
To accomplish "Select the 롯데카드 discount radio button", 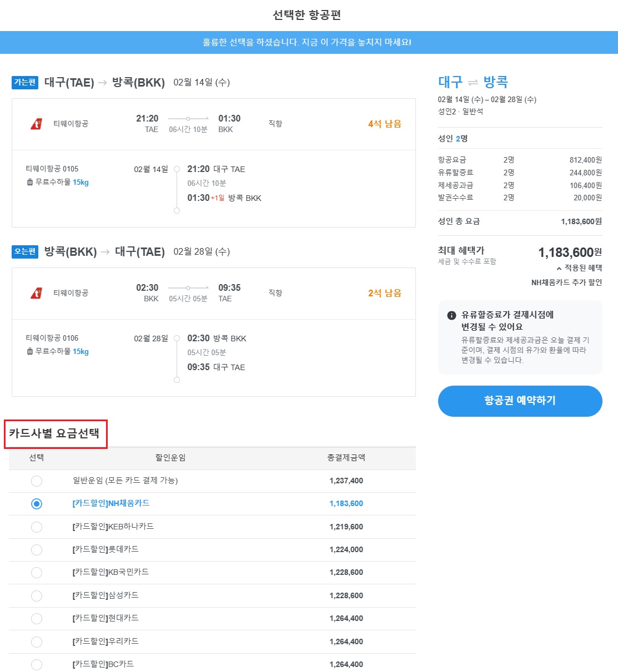I will pyautogui.click(x=37, y=550).
